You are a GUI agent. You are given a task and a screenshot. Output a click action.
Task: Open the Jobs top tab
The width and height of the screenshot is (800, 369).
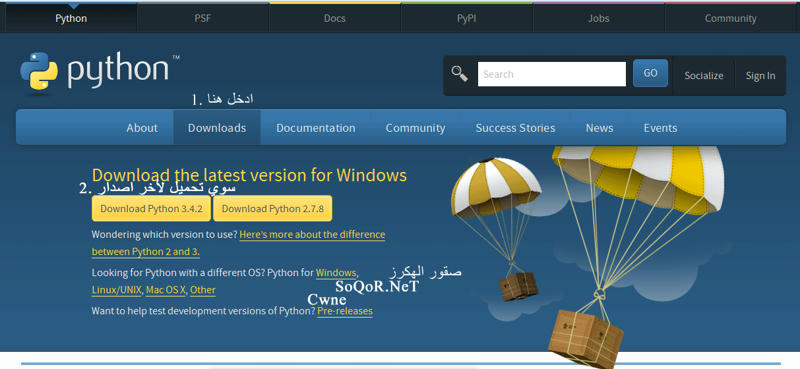click(598, 18)
